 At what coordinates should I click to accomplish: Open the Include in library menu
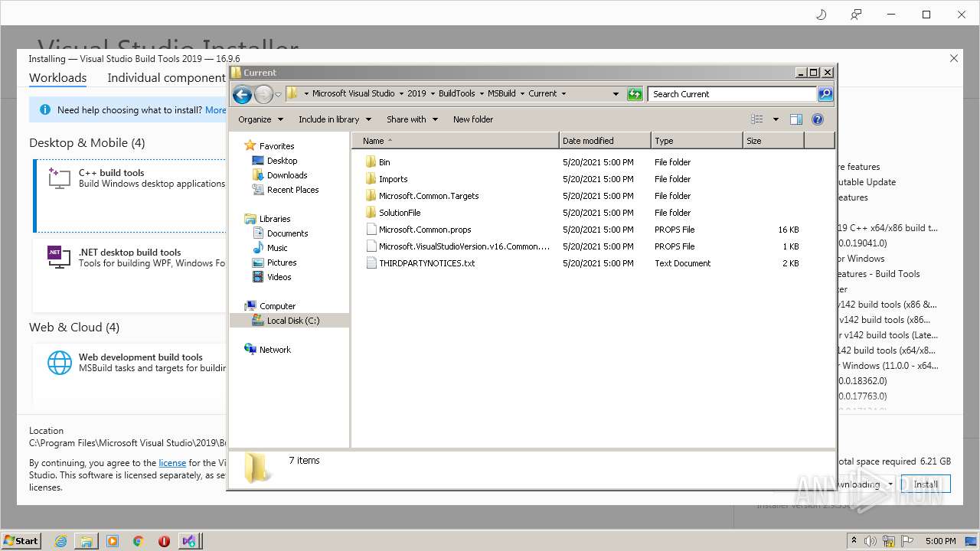pos(335,119)
